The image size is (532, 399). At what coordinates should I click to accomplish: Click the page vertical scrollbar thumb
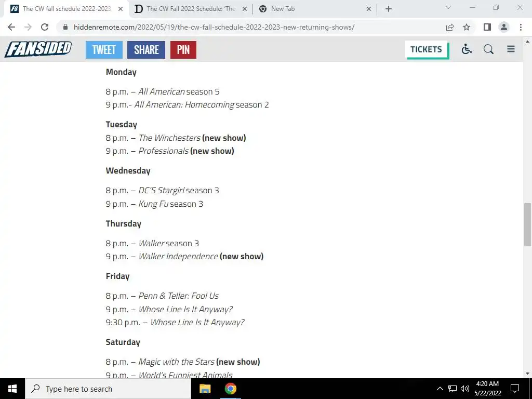527,224
